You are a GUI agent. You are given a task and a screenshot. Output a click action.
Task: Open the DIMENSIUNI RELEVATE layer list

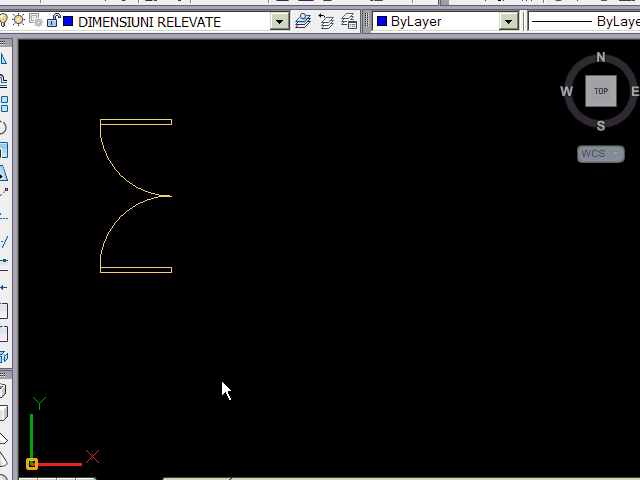[x=145, y=21]
